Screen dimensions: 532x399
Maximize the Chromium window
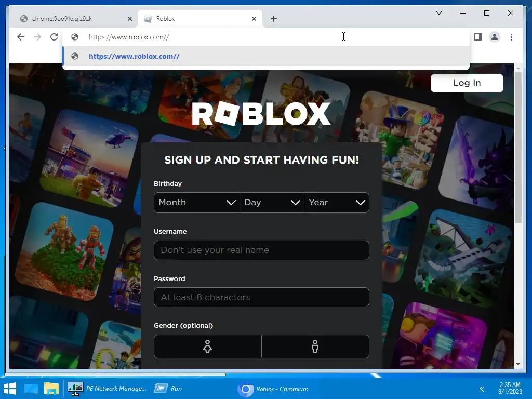coord(486,13)
